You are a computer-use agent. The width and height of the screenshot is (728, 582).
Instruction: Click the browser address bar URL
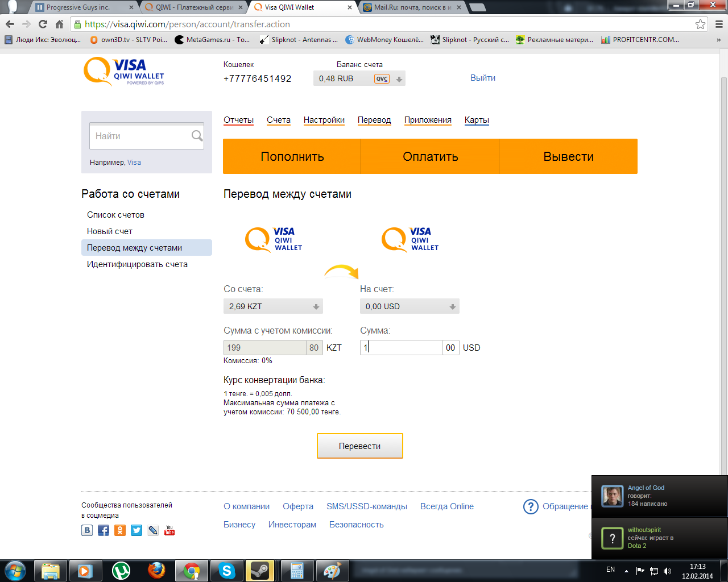point(188,24)
